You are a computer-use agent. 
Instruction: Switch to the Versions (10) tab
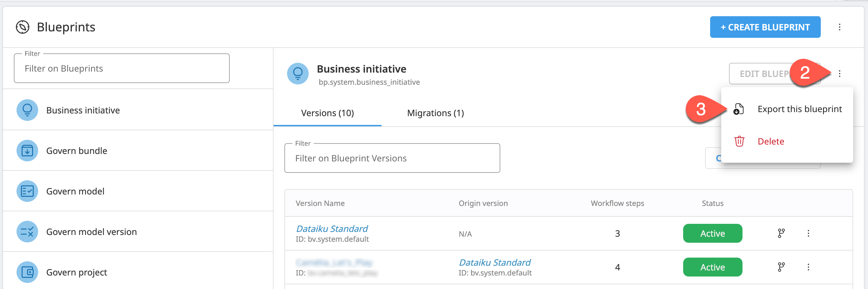[x=328, y=113]
